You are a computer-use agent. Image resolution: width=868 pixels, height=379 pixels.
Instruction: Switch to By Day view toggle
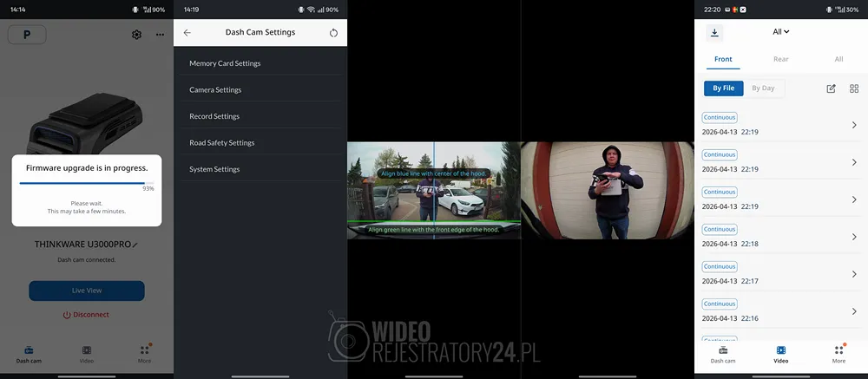pyautogui.click(x=762, y=88)
